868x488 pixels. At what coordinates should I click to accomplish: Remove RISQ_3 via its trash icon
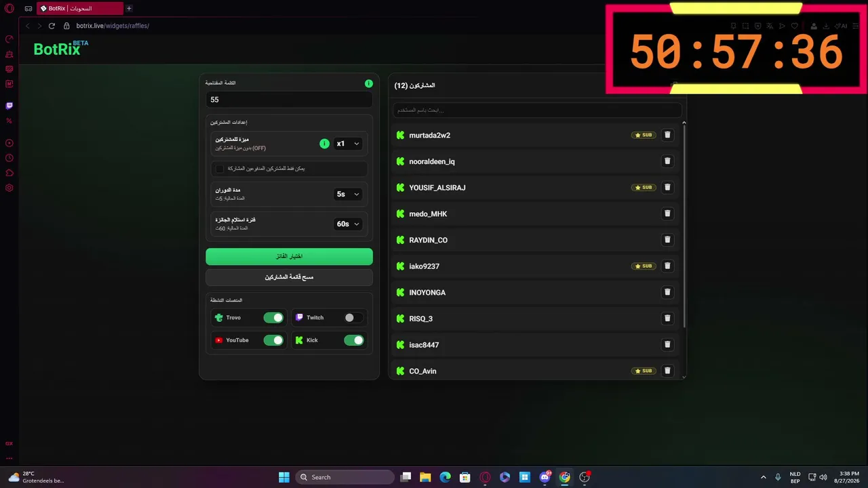tap(667, 319)
